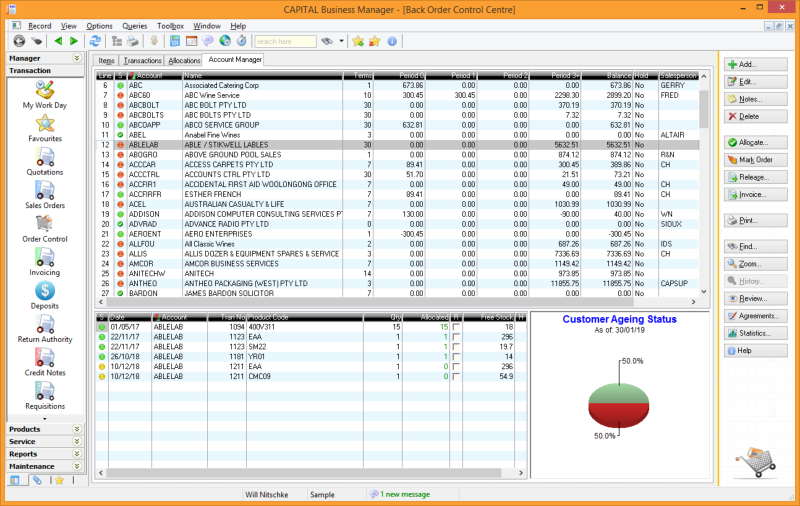
Task: Tick R checkbox for 1211 EAA row
Action: tap(456, 367)
